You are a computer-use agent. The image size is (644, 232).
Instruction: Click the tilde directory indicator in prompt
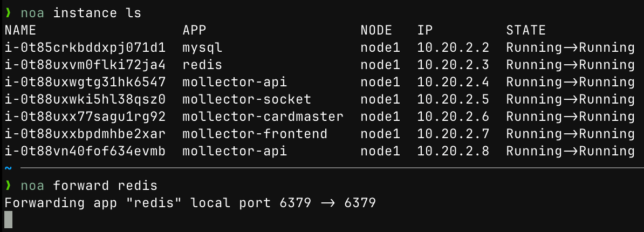[7, 169]
